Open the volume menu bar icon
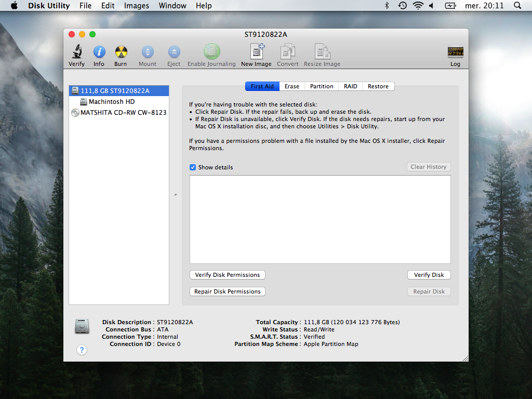Image resolution: width=532 pixels, height=399 pixels. 432,5
